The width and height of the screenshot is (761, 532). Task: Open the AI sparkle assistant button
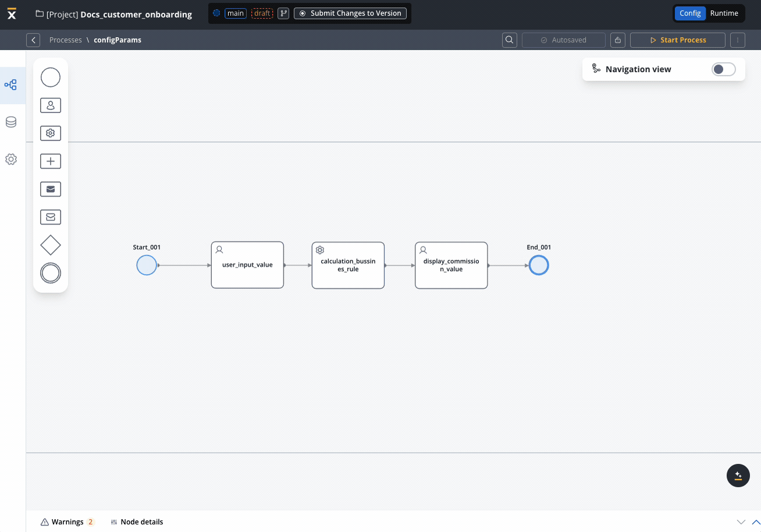738,476
